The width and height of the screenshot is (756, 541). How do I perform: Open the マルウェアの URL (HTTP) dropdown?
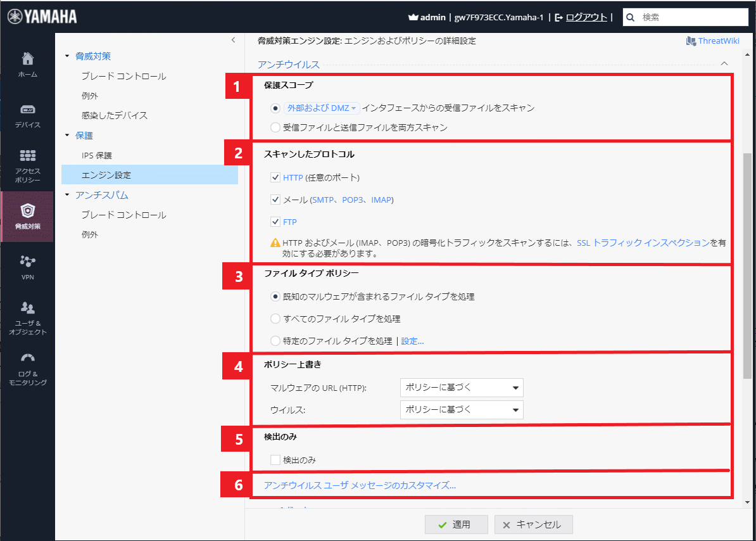(462, 388)
